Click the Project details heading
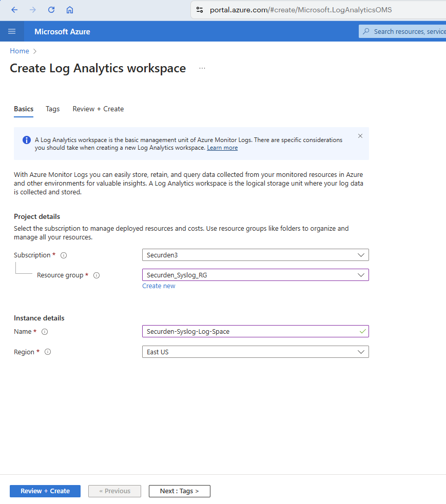 37,217
